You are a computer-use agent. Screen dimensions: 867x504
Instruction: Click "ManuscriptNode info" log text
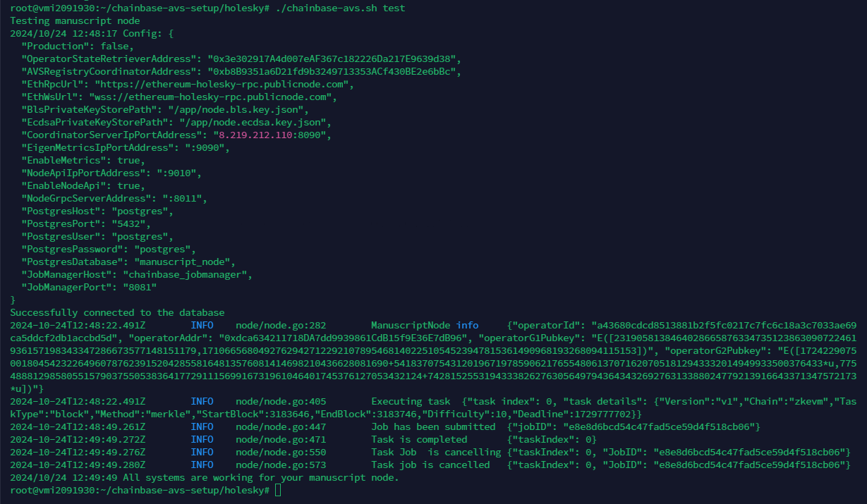[425, 325]
